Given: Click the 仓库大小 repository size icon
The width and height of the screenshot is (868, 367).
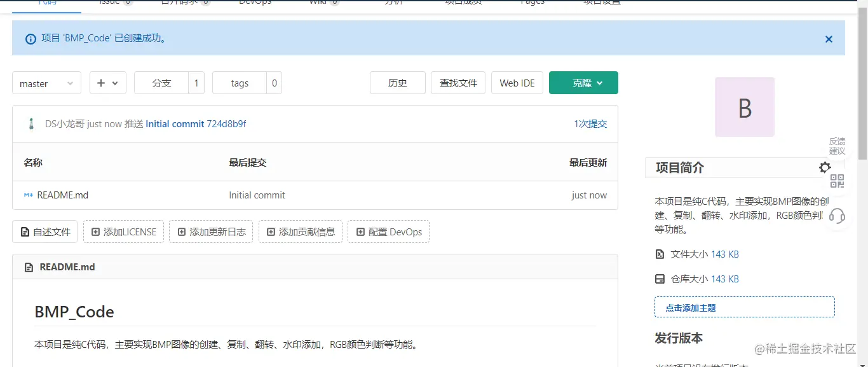Looking at the screenshot, I should coord(660,279).
